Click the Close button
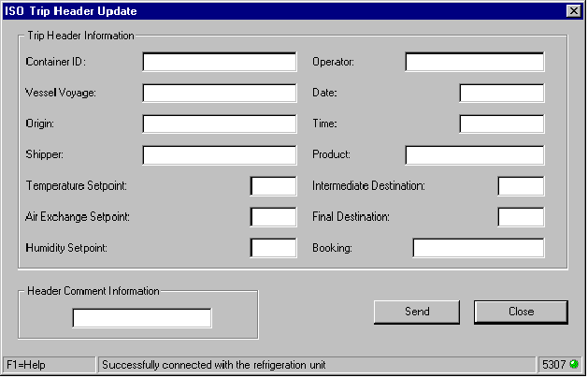588x378 pixels. [521, 312]
